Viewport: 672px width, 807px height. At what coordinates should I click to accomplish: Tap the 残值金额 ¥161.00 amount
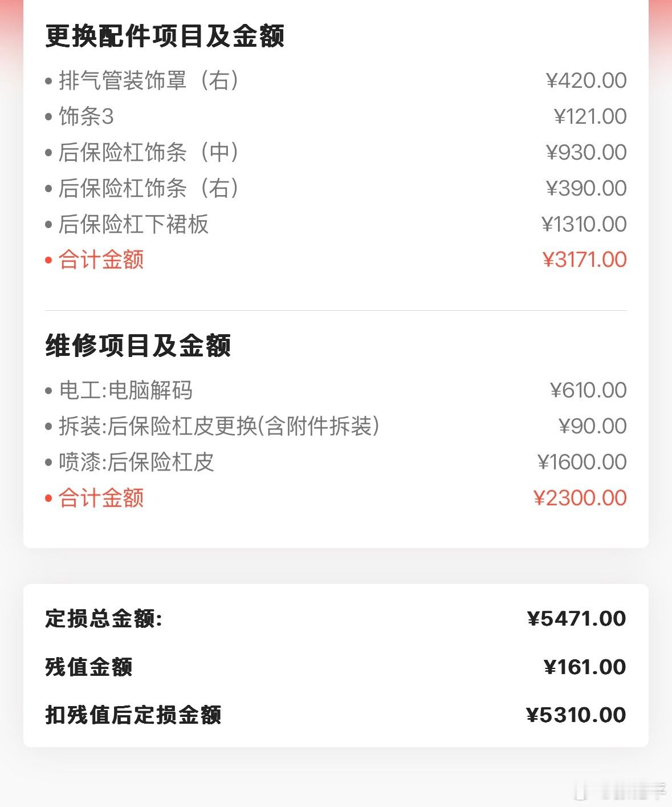click(x=585, y=667)
